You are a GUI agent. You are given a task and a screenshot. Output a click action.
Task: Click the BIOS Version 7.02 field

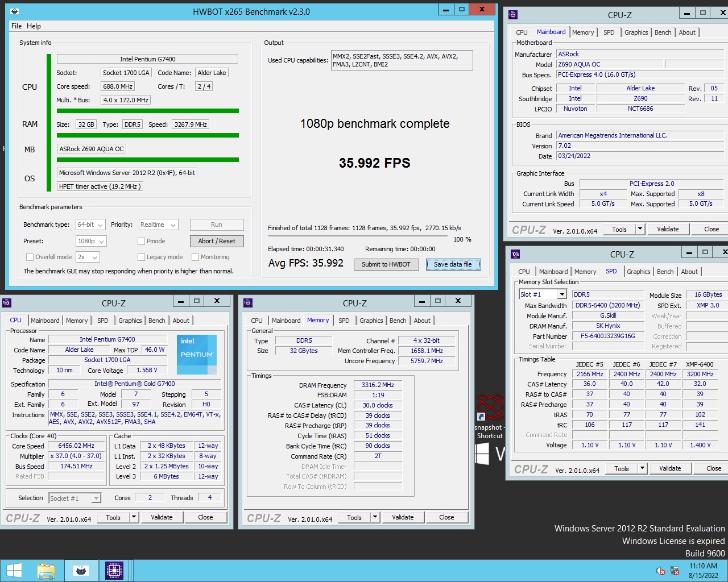click(x=640, y=145)
